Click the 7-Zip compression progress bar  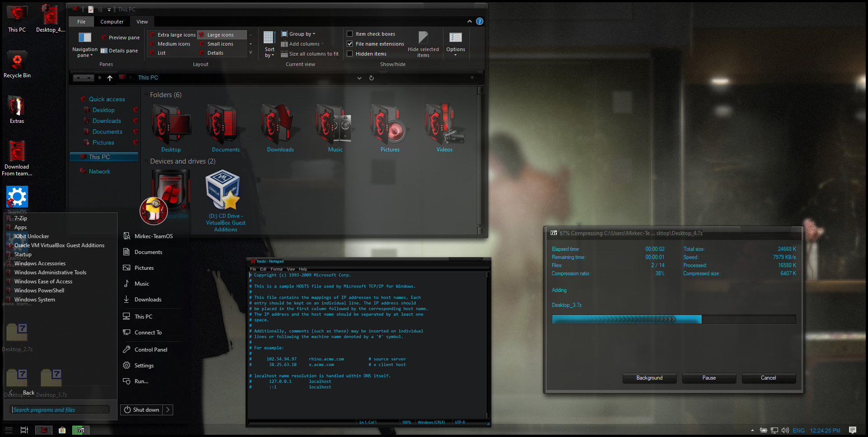point(674,320)
